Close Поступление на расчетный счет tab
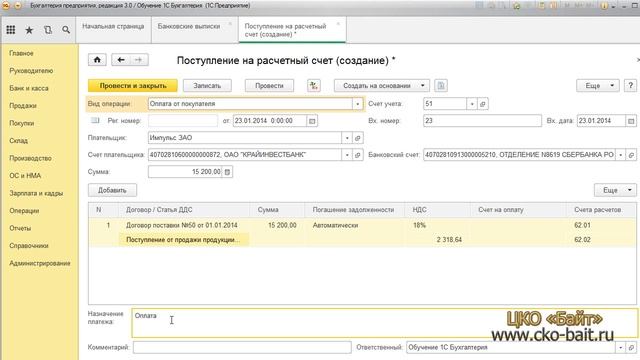 [x=338, y=24]
